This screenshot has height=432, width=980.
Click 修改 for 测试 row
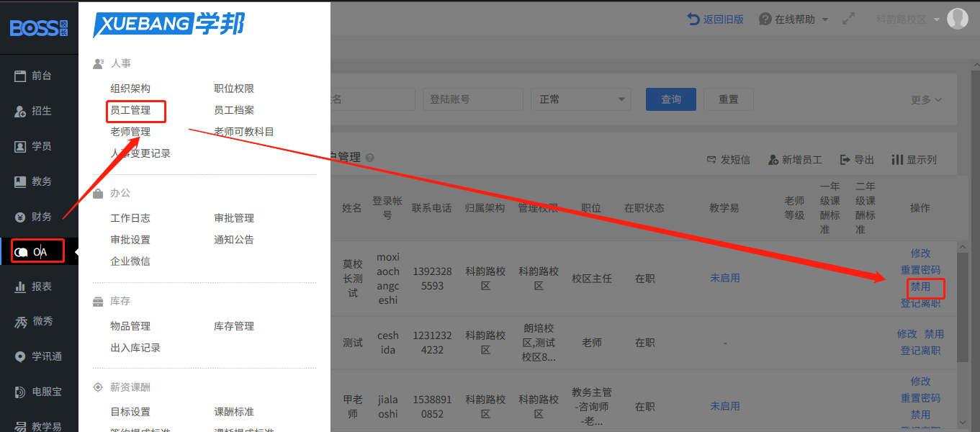click(907, 334)
